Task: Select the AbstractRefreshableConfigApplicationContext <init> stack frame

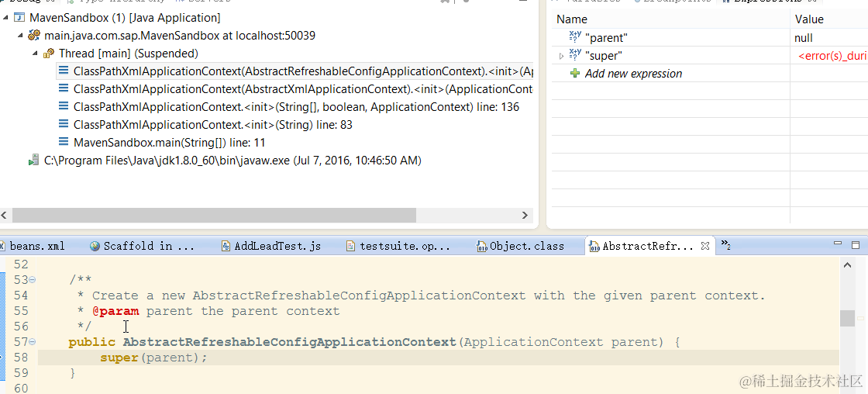Action: [303, 71]
